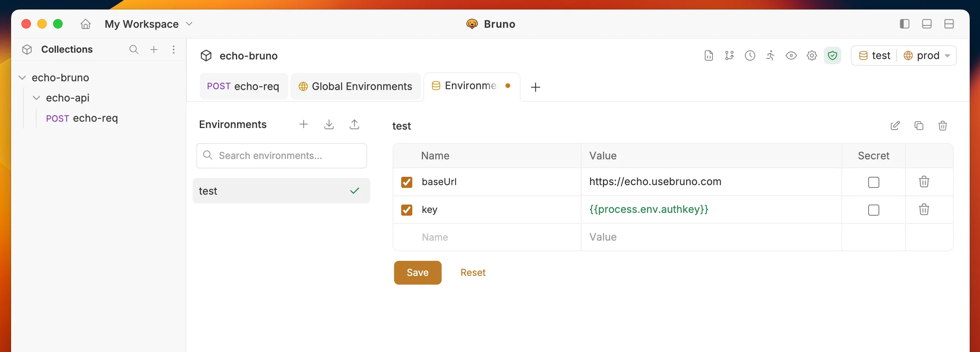Delete the key variable row
Screen dimensions: 980x352
click(x=924, y=209)
